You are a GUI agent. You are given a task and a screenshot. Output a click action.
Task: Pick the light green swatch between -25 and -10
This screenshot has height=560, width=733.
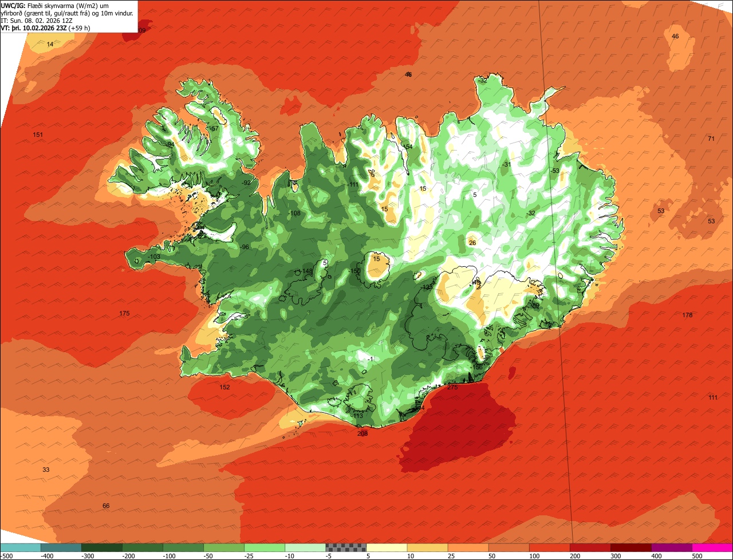coord(265,547)
